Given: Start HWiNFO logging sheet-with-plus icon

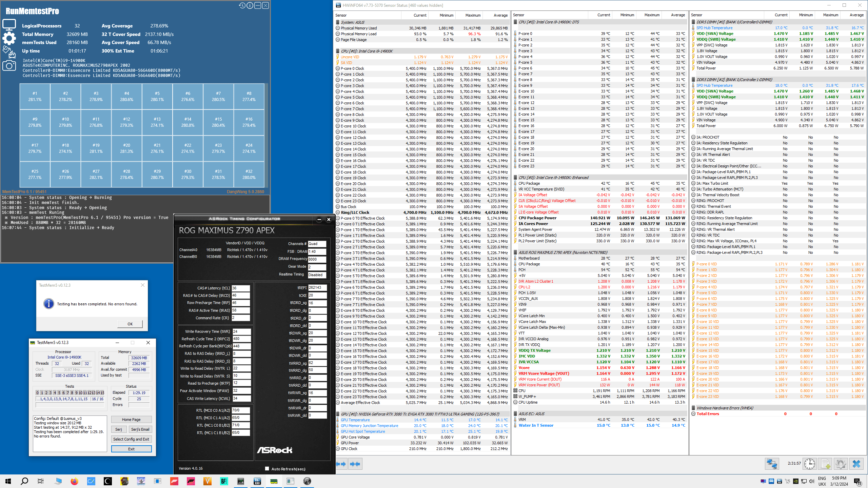Looking at the screenshot, I should tap(825, 464).
